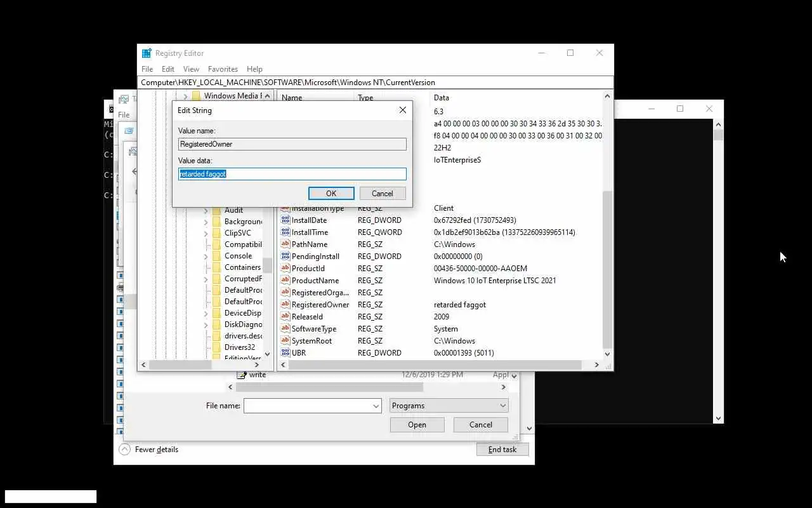
Task: Click the key tree scroll right arrow
Action: (x=257, y=365)
